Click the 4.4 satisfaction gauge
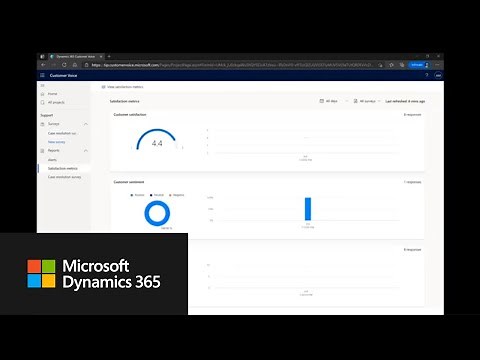The width and height of the screenshot is (480, 360). 157,140
